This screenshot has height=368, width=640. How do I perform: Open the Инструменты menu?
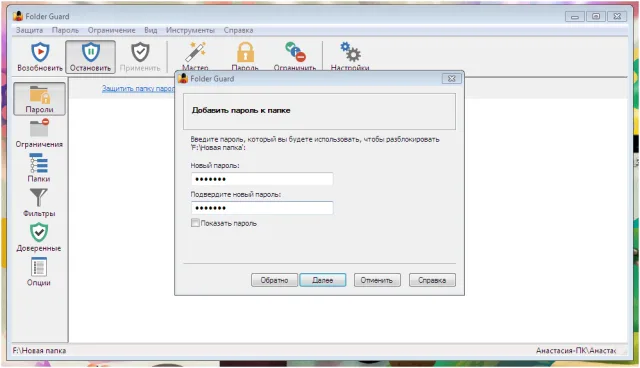pos(190,30)
